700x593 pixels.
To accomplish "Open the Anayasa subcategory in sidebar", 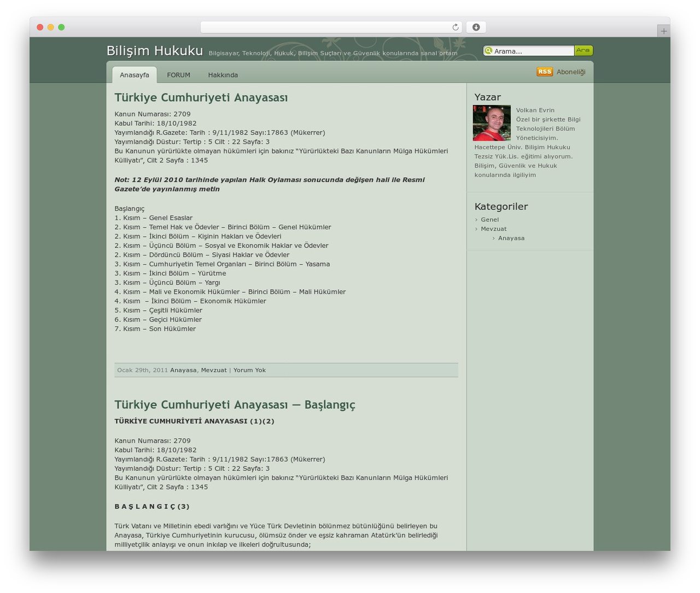I will click(511, 238).
